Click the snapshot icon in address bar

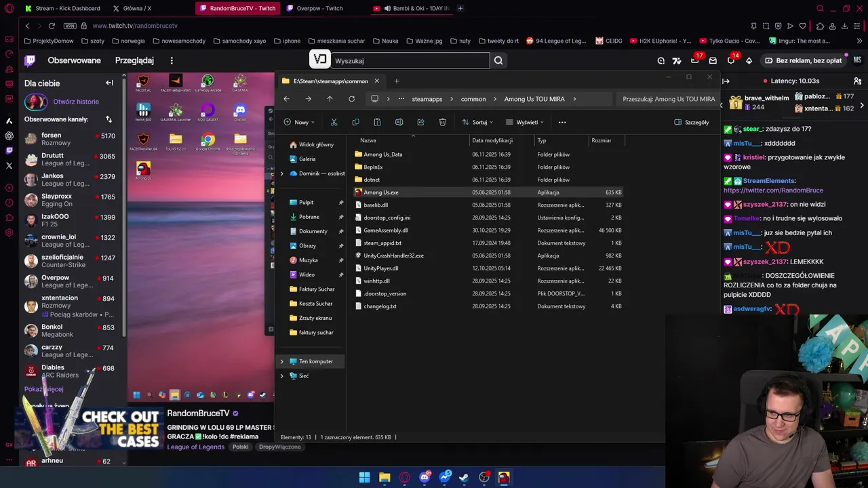click(766, 26)
